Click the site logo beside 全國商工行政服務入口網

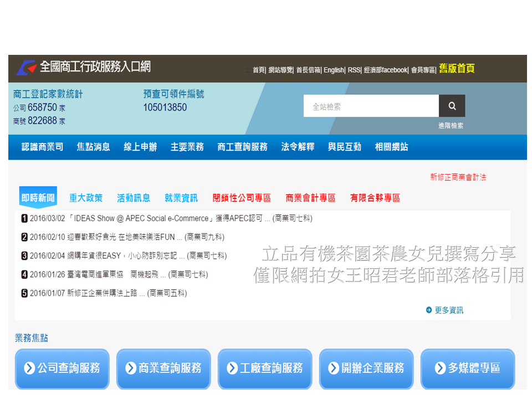pyautogui.click(x=27, y=68)
